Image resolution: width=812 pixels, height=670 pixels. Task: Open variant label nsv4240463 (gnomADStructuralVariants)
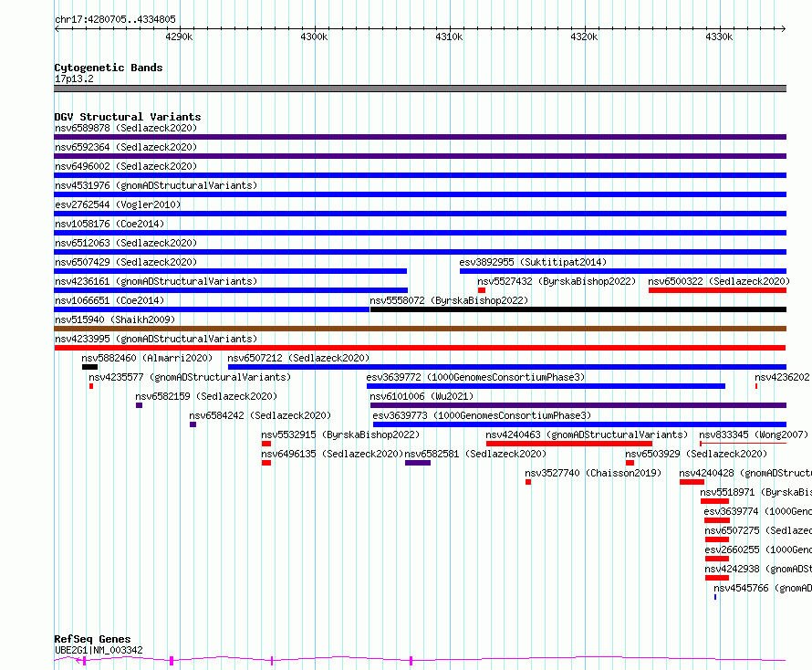587,434
